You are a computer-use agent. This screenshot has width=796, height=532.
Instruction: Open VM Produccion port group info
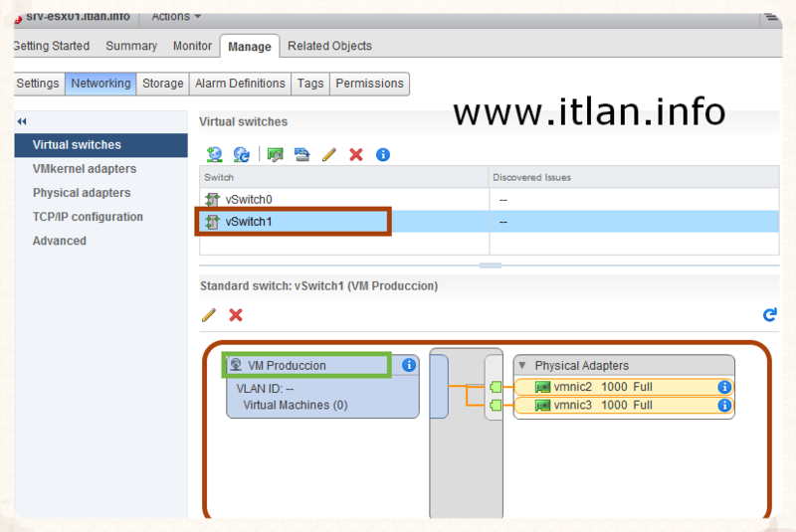(408, 366)
